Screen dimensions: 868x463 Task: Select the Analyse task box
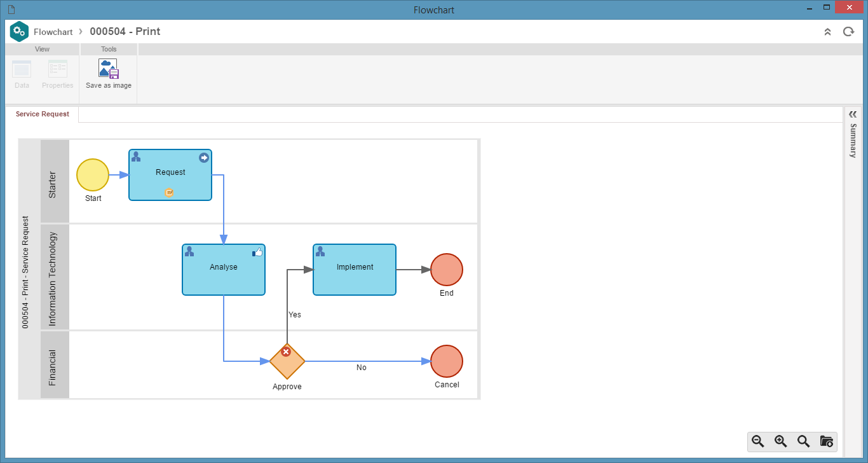224,270
